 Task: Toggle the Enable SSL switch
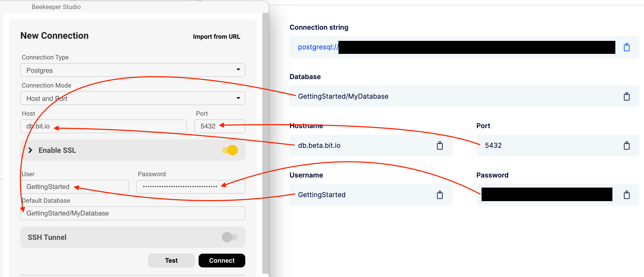230,150
